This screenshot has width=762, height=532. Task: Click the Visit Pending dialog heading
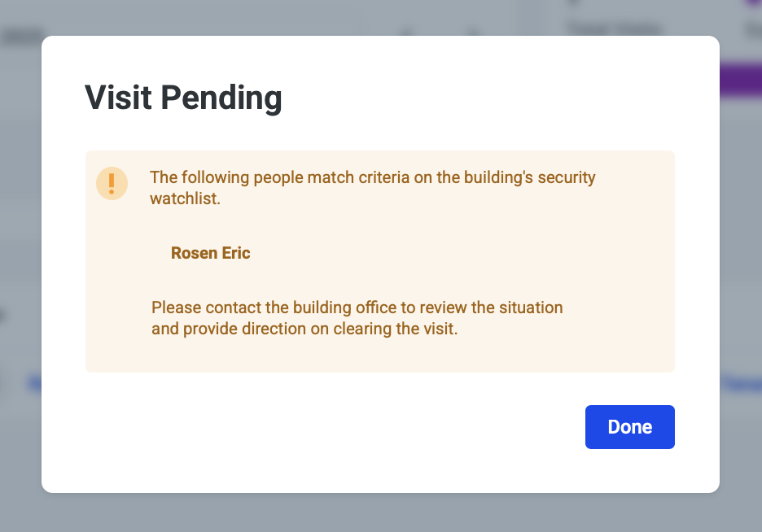[x=183, y=98]
